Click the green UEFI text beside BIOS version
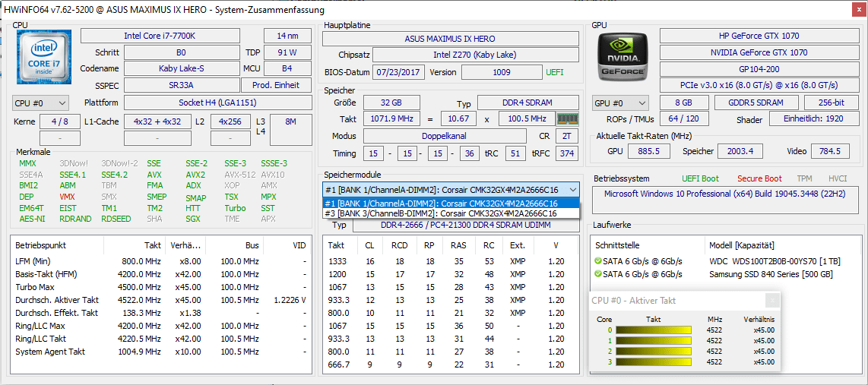This screenshot has width=868, height=385. pyautogui.click(x=556, y=72)
